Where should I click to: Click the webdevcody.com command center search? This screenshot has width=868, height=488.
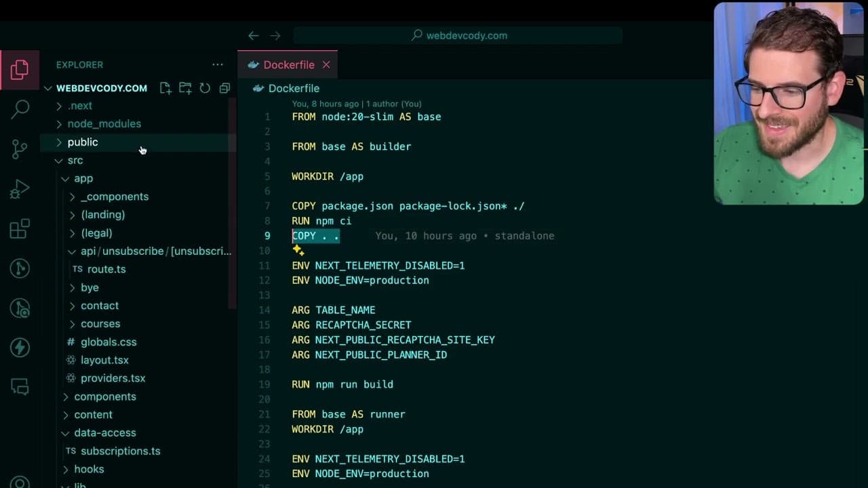458,35
